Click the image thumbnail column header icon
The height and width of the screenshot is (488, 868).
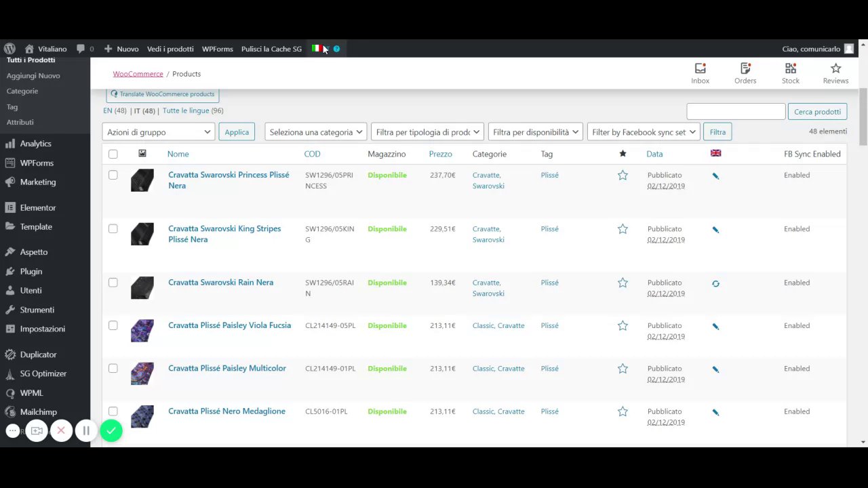pyautogui.click(x=142, y=154)
